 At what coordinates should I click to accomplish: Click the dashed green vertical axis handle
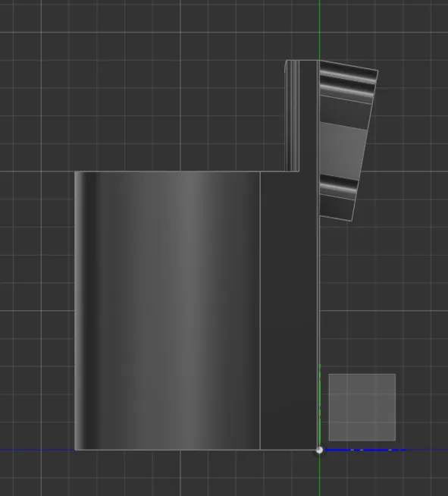click(319, 404)
